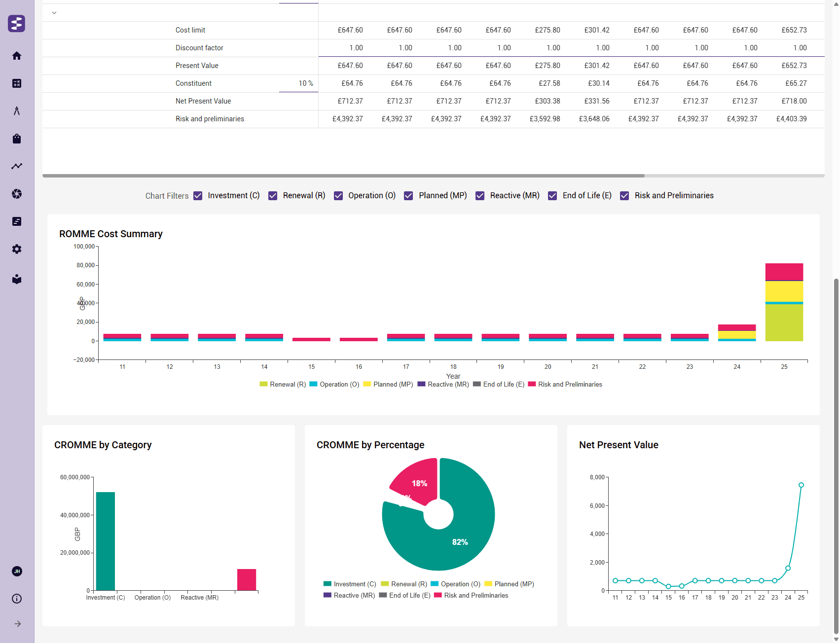This screenshot has height=643, width=840.
Task: Click the horizontal table scrollbar
Action: [343, 176]
